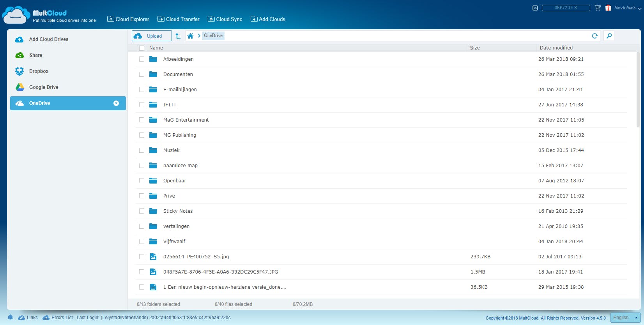Click the Dropbox icon in sidebar

click(x=19, y=71)
